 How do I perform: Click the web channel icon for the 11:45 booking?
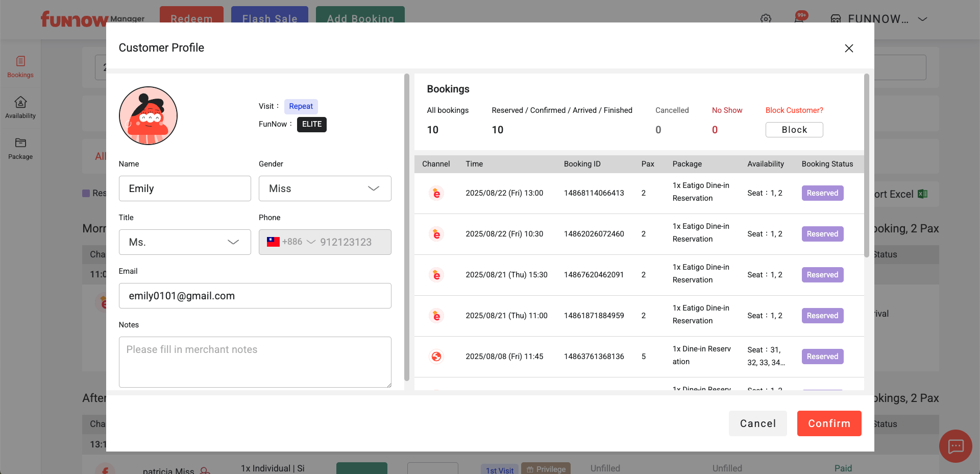pyautogui.click(x=436, y=357)
